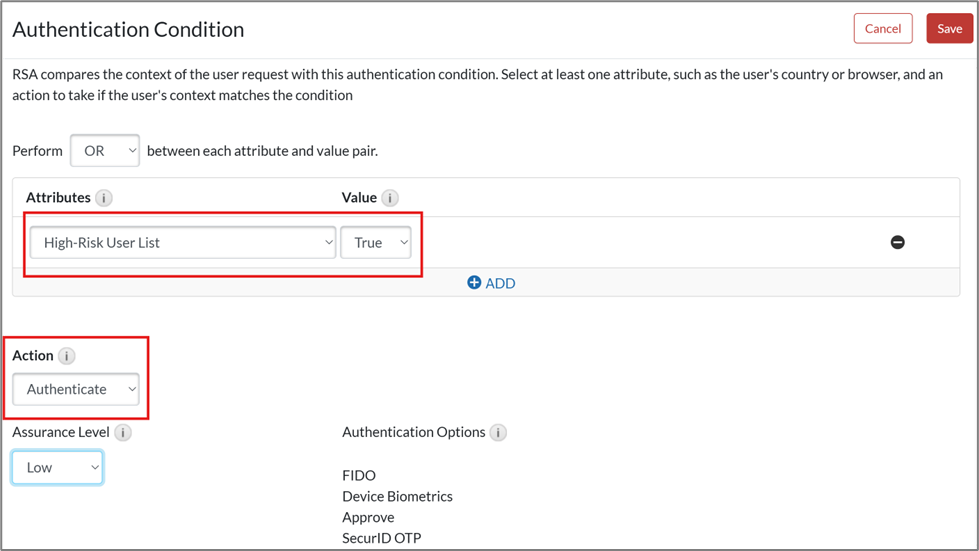The image size is (979, 551).
Task: Select the SecurID OTP option text
Action: click(382, 539)
